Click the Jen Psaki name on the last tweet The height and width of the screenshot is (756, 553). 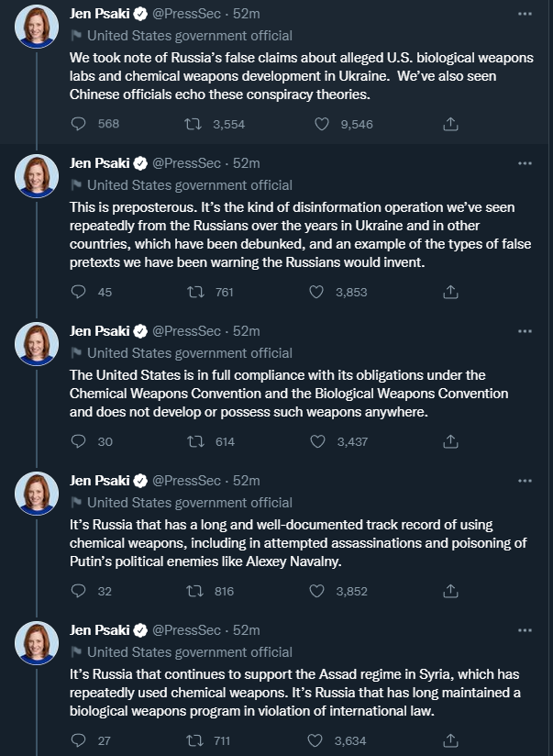(100, 630)
